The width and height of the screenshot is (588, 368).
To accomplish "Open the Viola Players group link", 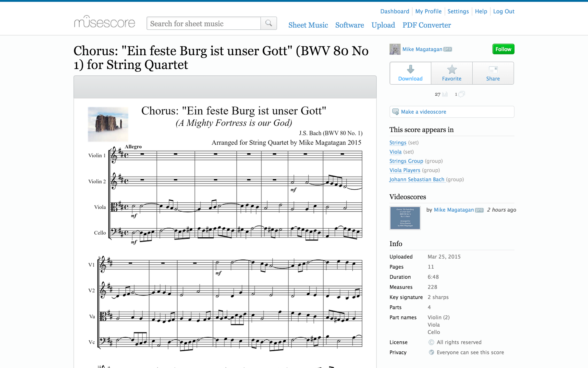I will click(x=405, y=170).
